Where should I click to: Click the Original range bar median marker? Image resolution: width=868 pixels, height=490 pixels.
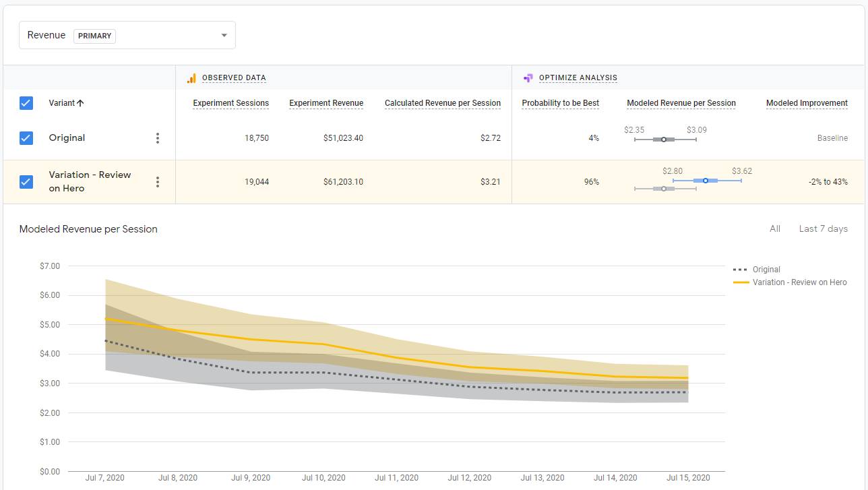[x=664, y=140]
